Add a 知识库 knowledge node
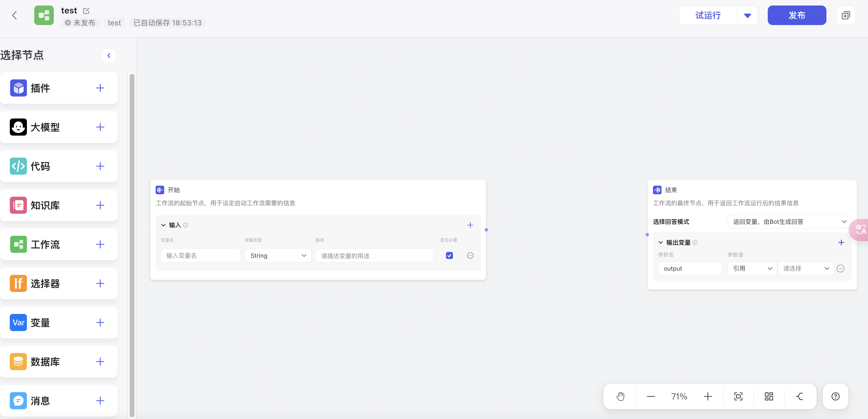 click(x=100, y=205)
